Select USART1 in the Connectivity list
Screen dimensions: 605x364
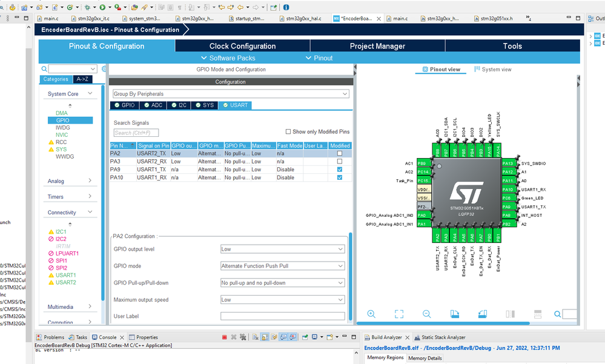[x=65, y=275]
